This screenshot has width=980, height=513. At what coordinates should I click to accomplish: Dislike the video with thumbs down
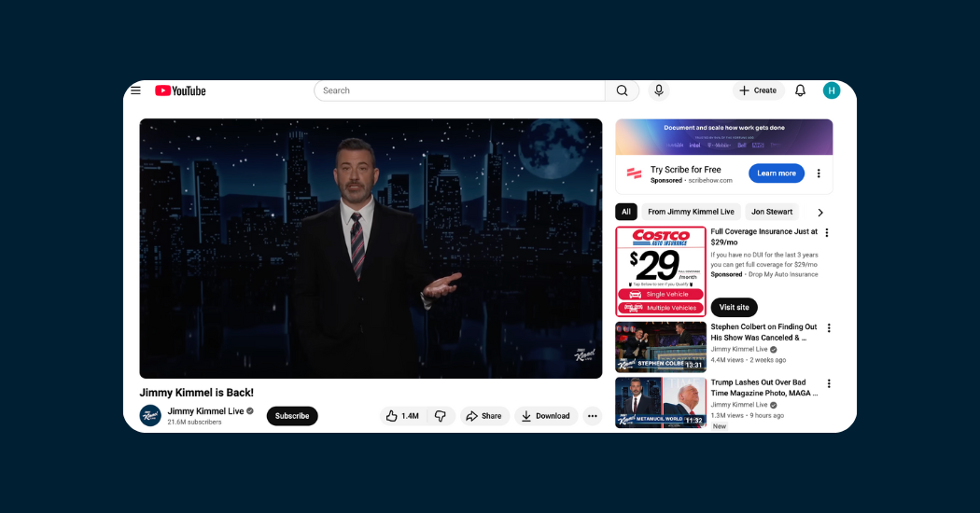tap(441, 416)
